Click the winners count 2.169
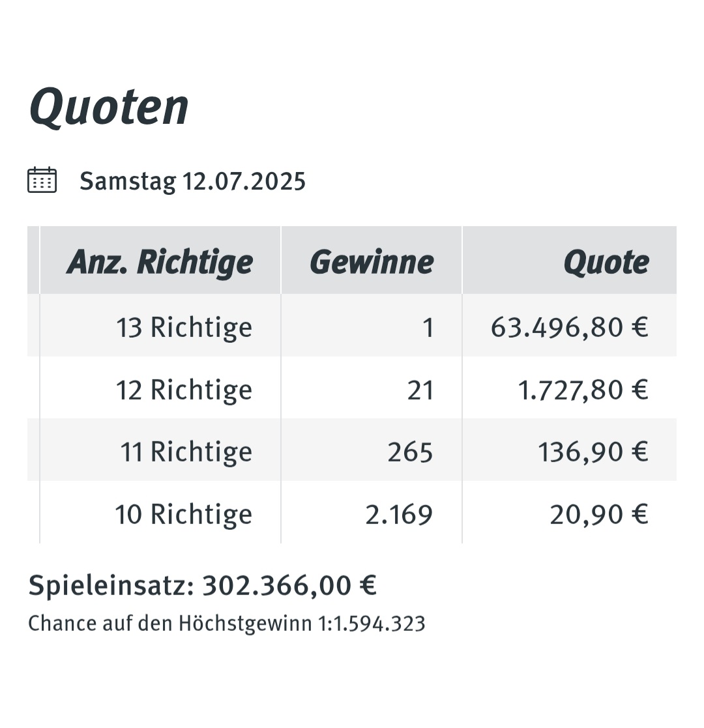 click(x=399, y=514)
